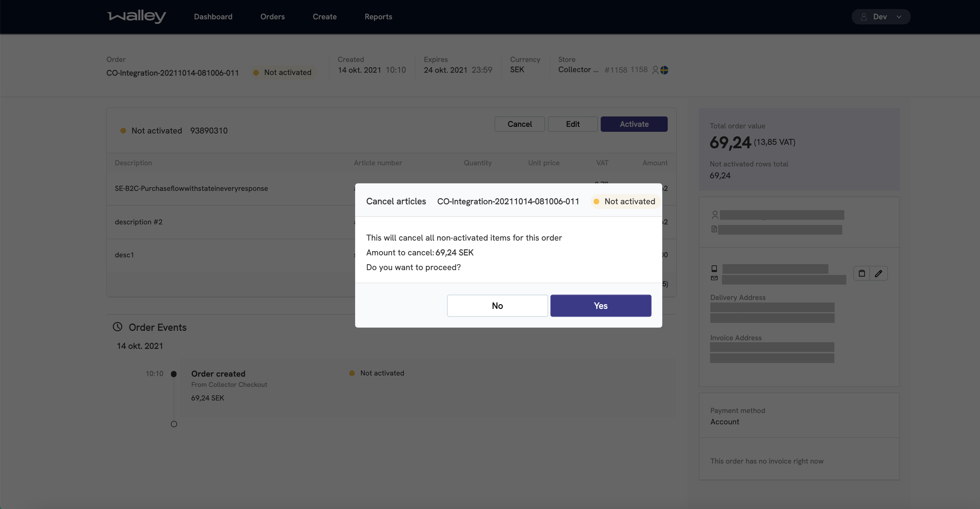Click the phone icon in contact section
The height and width of the screenshot is (509, 980).
pyautogui.click(x=714, y=269)
